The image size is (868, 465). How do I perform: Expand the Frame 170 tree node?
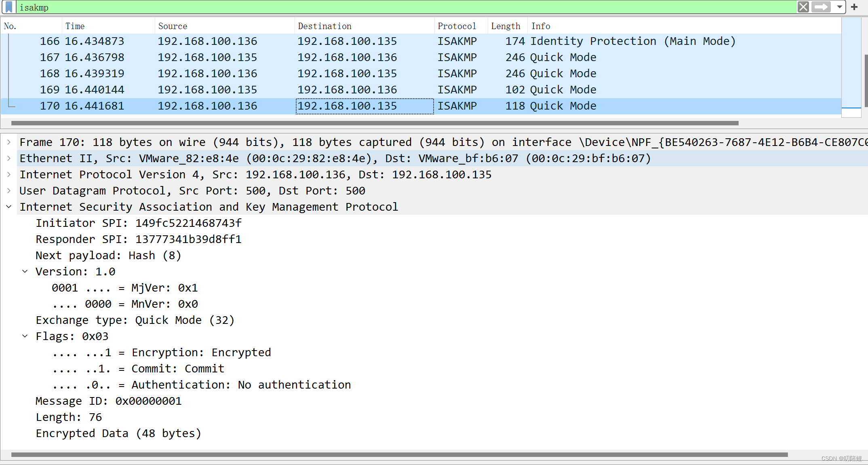(x=9, y=142)
